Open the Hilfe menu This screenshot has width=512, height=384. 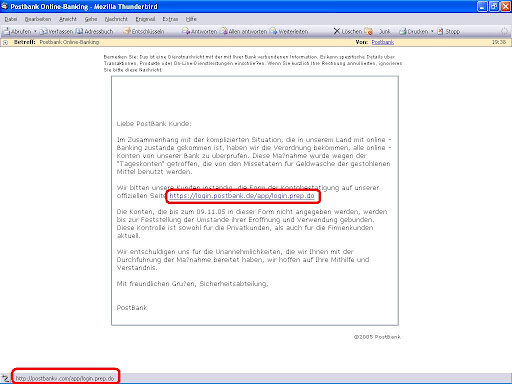click(191, 19)
